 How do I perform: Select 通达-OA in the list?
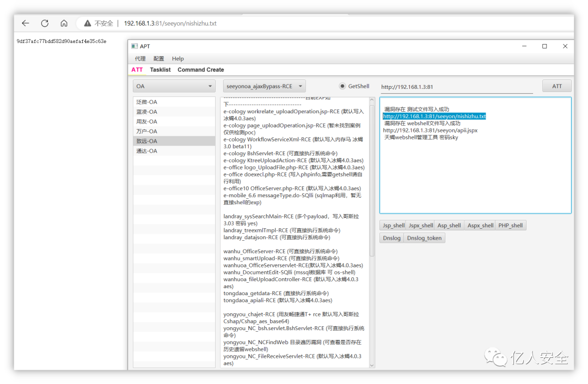174,151
